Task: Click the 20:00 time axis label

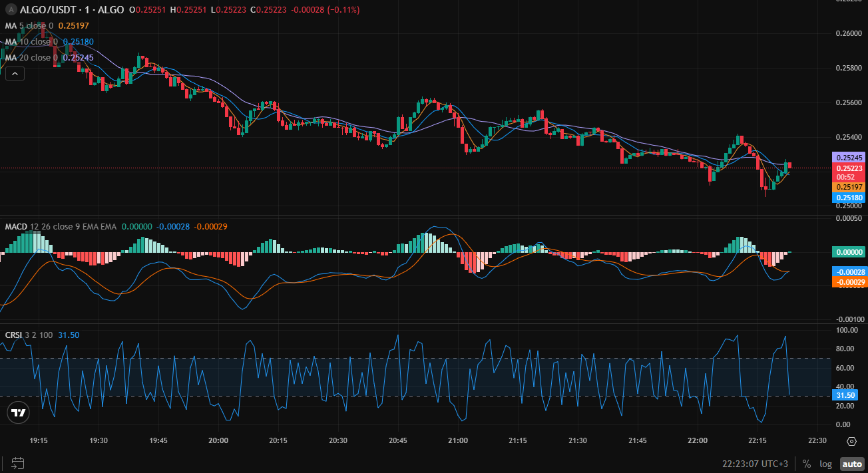Action: click(218, 441)
